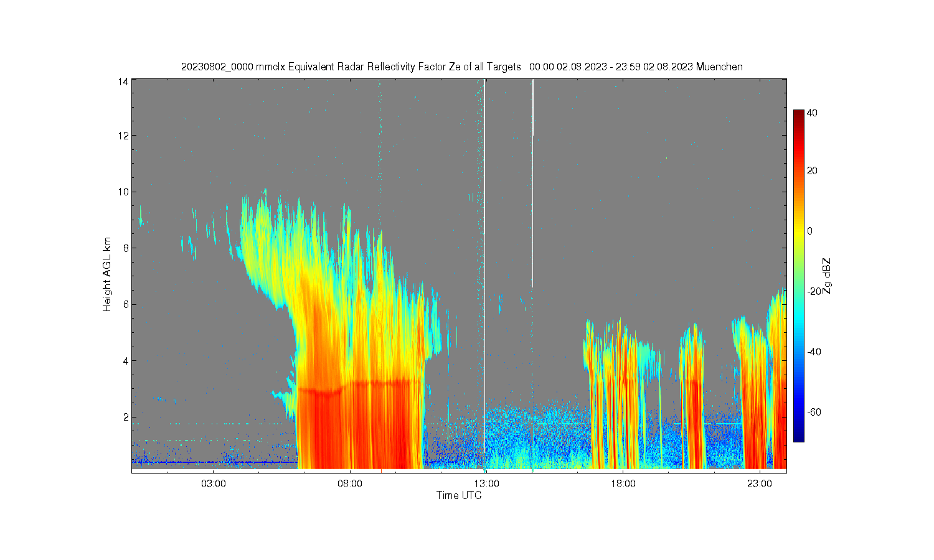The image size is (934, 560).
Task: Click the yellow region of the colorbar near 0
Action: coord(799,231)
